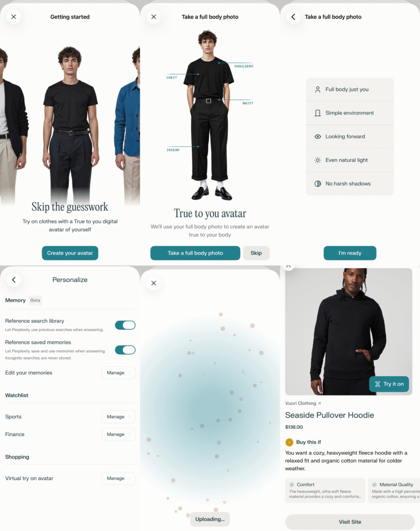Open Manage for Finance watchlist

[x=118, y=435]
